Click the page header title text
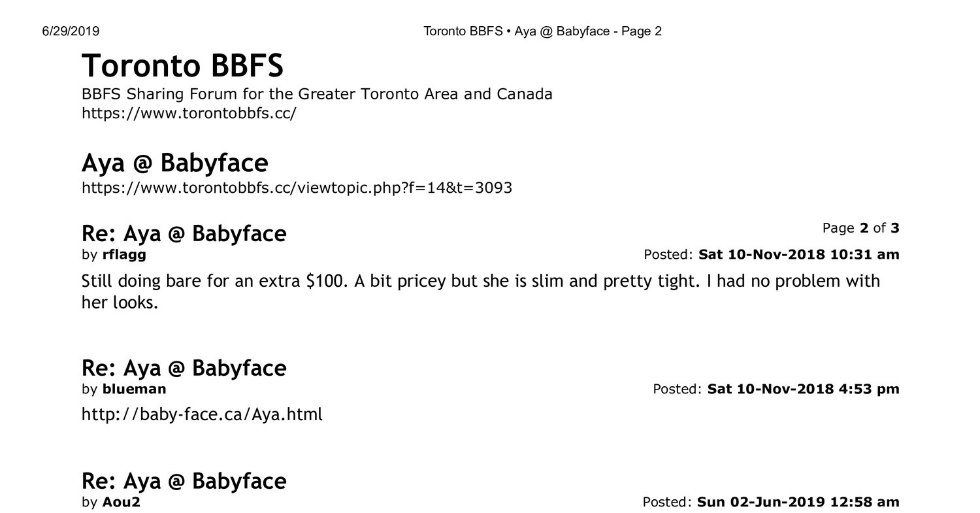This screenshot has height=513, width=980. click(542, 31)
